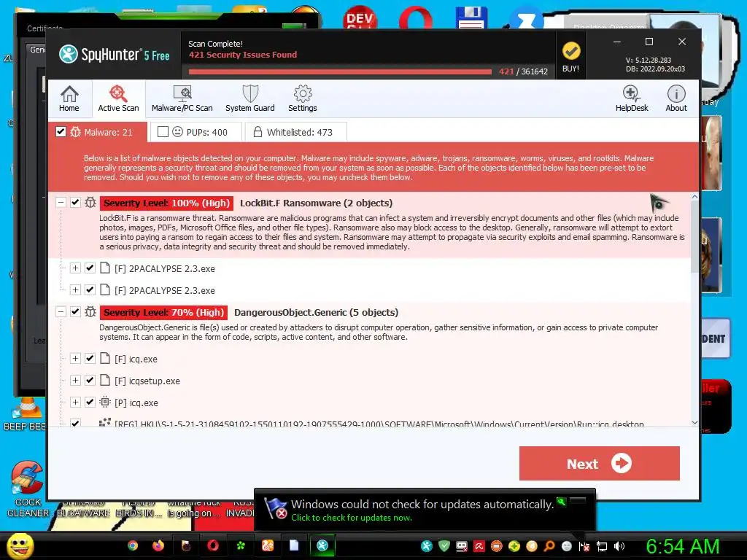Click the 6:54 AM taskbar clock
Viewport: 747px width, 560px height.
(x=683, y=546)
